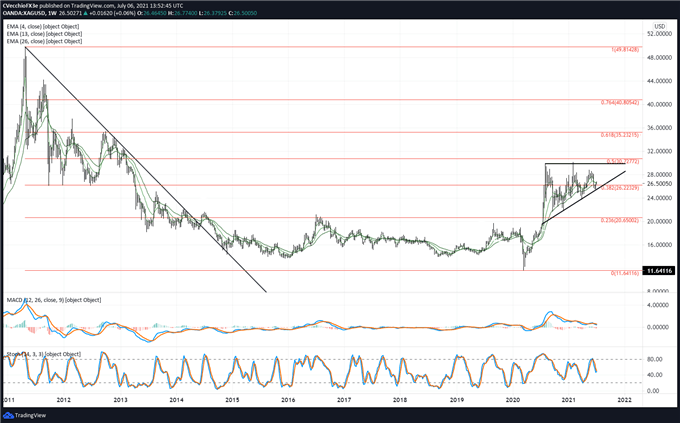Click the 2015 label on time axis

232,400
